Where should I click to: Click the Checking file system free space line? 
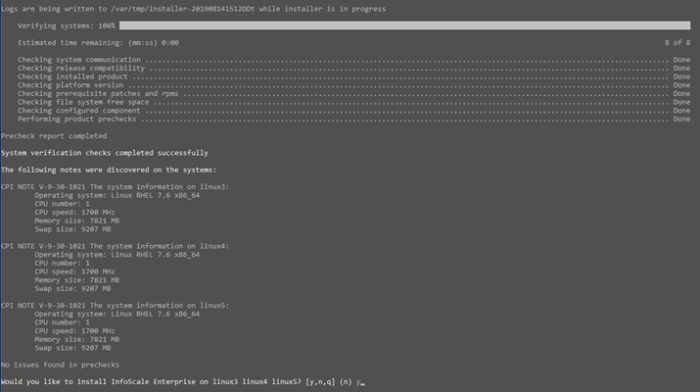coord(354,102)
